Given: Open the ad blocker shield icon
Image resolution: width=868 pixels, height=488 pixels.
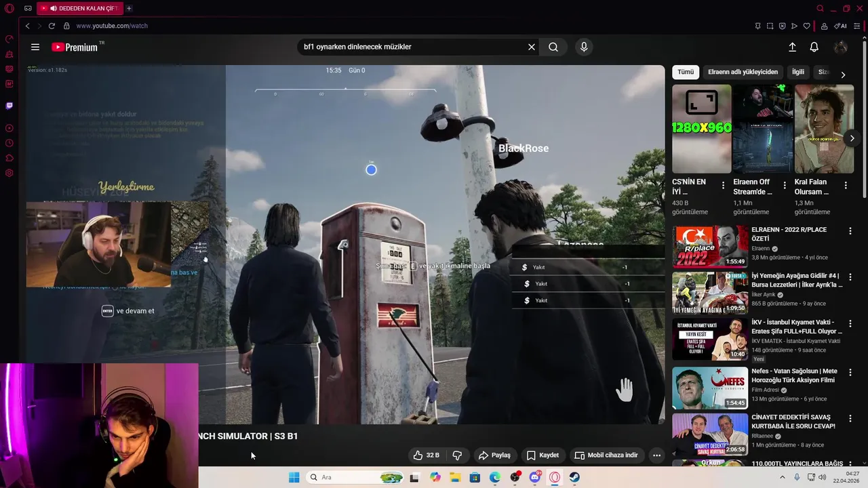Looking at the screenshot, I should pyautogui.click(x=782, y=26).
